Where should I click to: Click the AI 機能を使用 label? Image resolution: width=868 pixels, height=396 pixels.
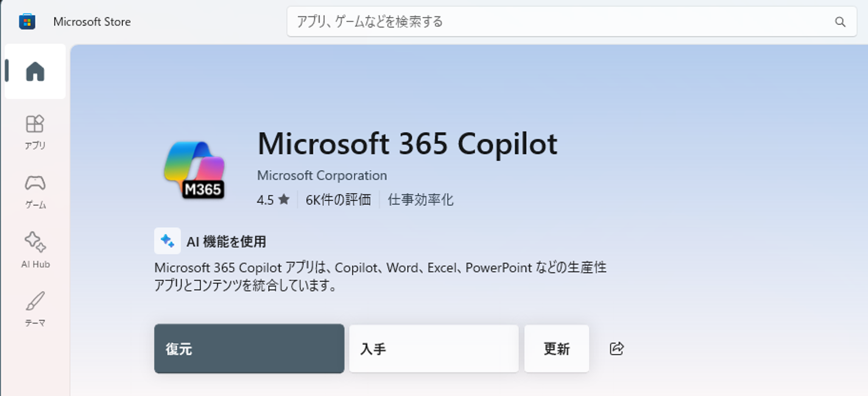226,241
